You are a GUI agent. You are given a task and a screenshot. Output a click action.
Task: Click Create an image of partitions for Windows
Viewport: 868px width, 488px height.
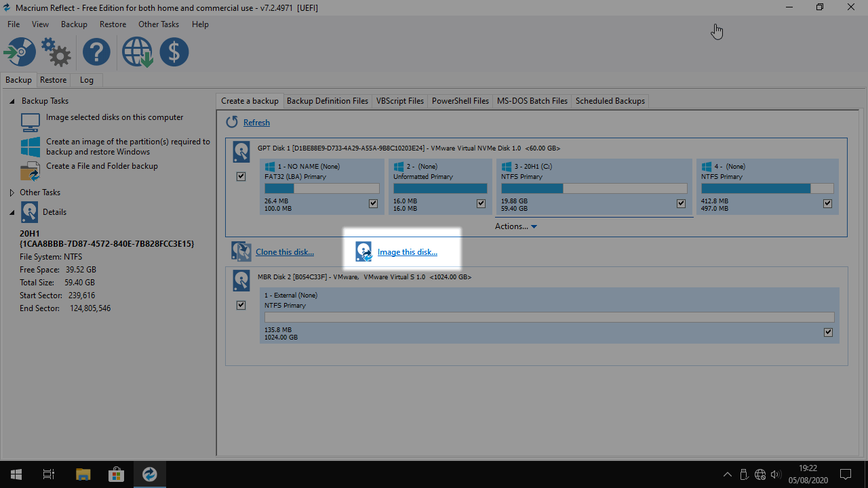coord(128,146)
